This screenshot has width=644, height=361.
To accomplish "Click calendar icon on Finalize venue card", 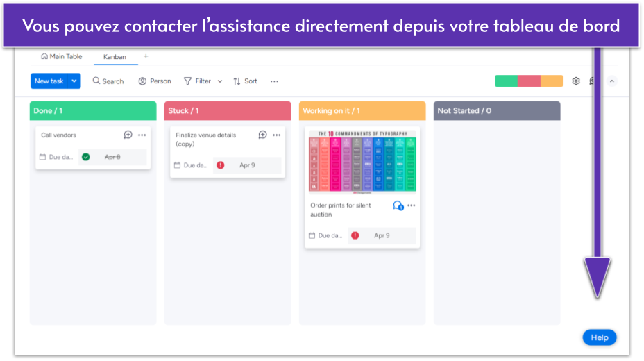I will click(178, 165).
